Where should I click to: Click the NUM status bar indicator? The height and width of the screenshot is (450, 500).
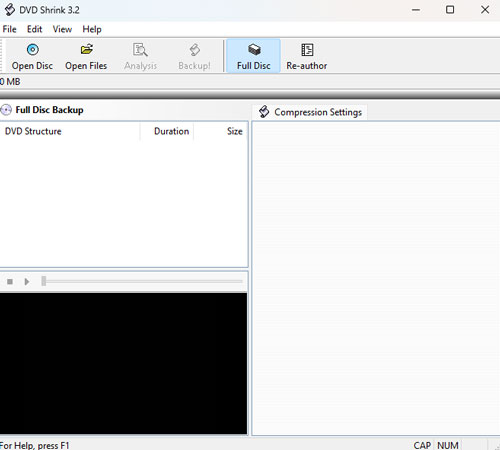coord(448,445)
